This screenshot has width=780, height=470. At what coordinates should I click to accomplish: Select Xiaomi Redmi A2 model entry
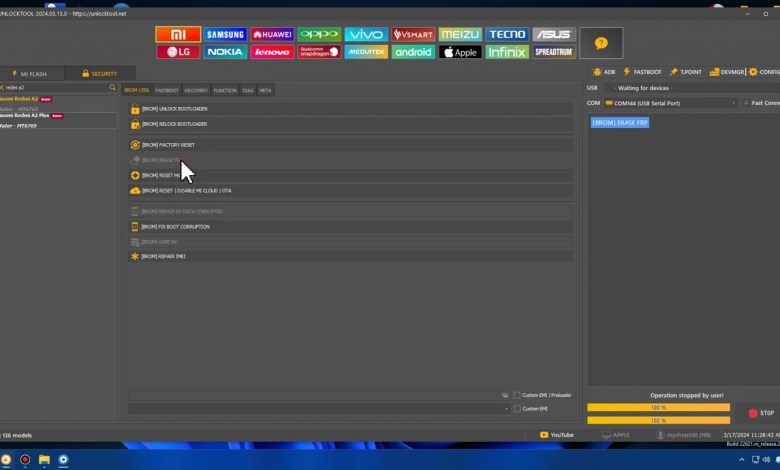[x=58, y=104]
